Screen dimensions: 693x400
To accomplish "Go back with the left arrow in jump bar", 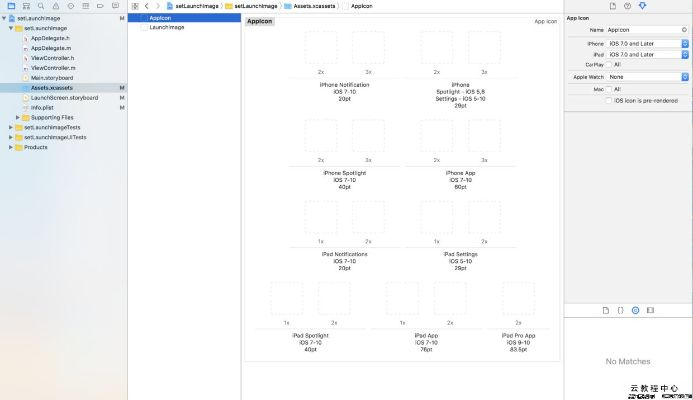I will click(146, 6).
